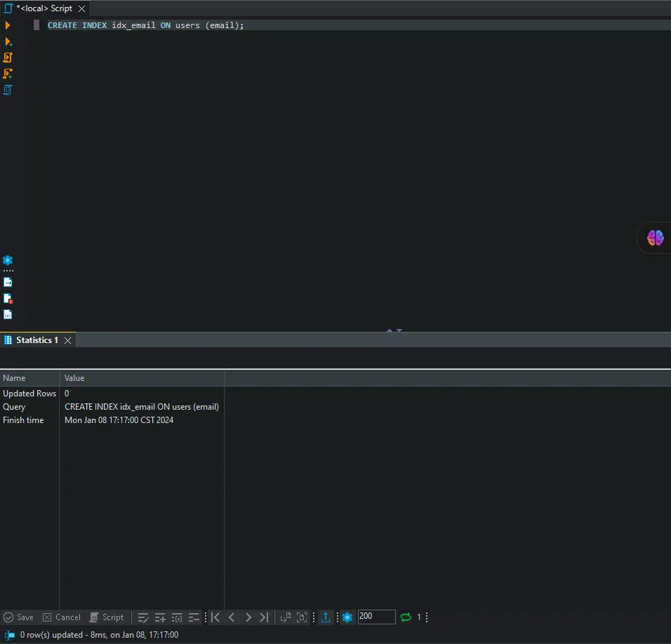Execute script with results in separate tabs

pyautogui.click(x=8, y=74)
